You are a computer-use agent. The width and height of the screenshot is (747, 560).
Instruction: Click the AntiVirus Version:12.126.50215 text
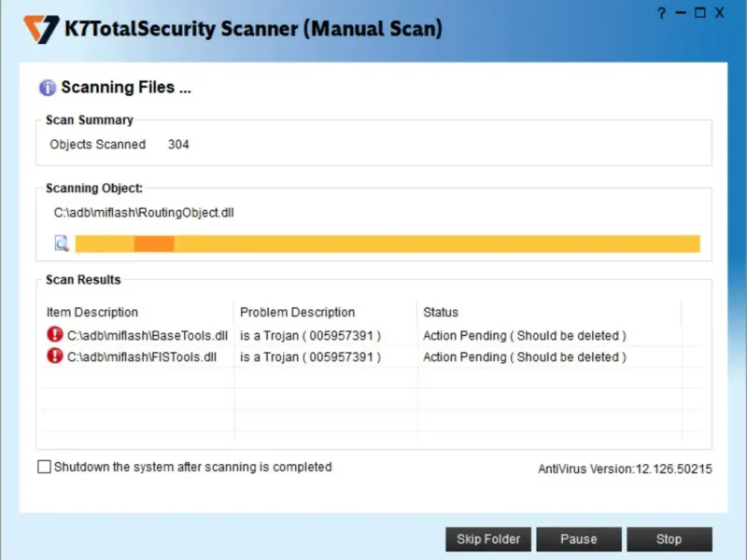(x=625, y=469)
